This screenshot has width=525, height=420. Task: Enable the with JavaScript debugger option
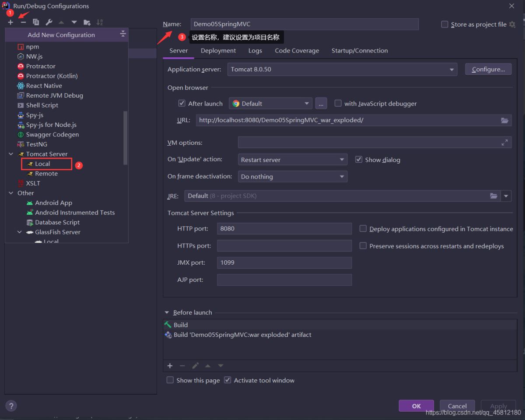[x=338, y=104]
